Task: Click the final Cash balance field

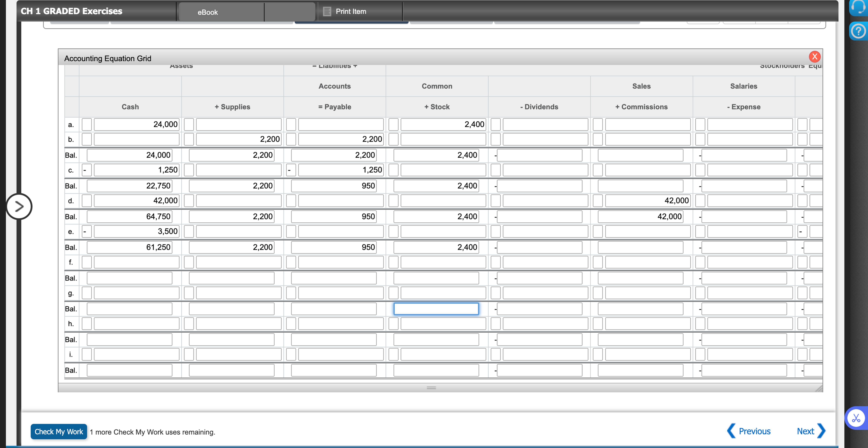Action: 129,370
